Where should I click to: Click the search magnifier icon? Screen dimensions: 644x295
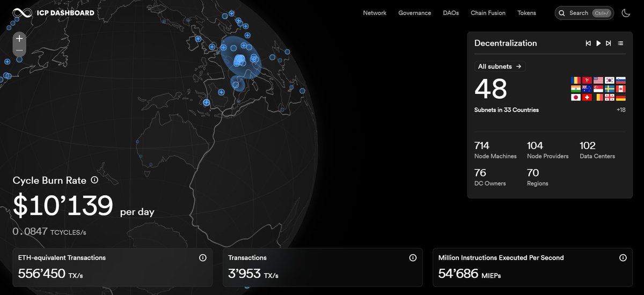tap(562, 13)
